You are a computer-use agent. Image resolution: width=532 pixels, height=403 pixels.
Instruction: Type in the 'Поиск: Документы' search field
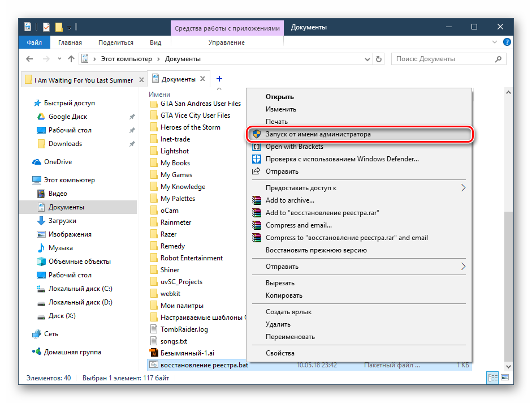(x=441, y=59)
